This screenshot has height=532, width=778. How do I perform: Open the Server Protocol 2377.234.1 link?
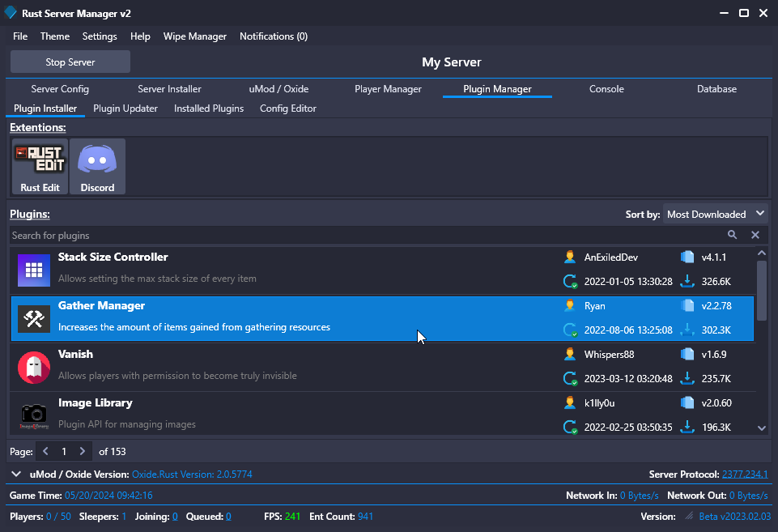tap(745, 474)
